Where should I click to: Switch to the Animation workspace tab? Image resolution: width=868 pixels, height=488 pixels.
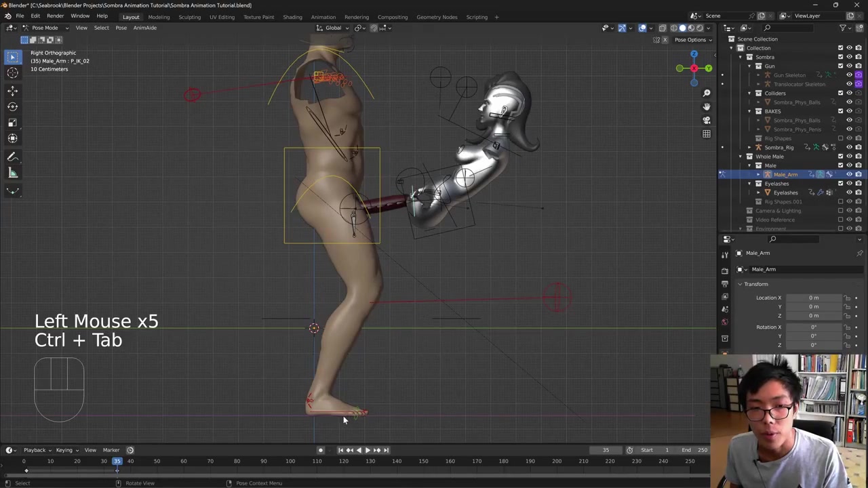click(323, 17)
